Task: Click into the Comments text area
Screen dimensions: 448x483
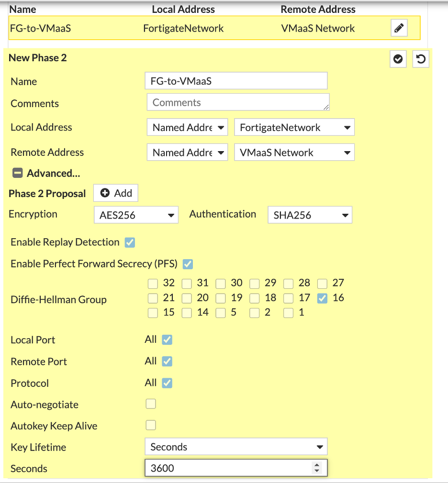Action: 238,102
